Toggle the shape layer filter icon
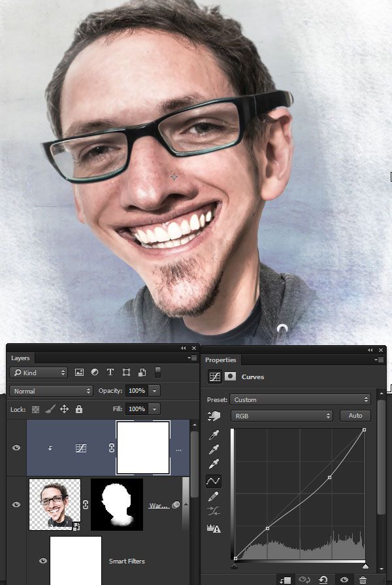Screen dimensions: 392x585 pos(126,372)
